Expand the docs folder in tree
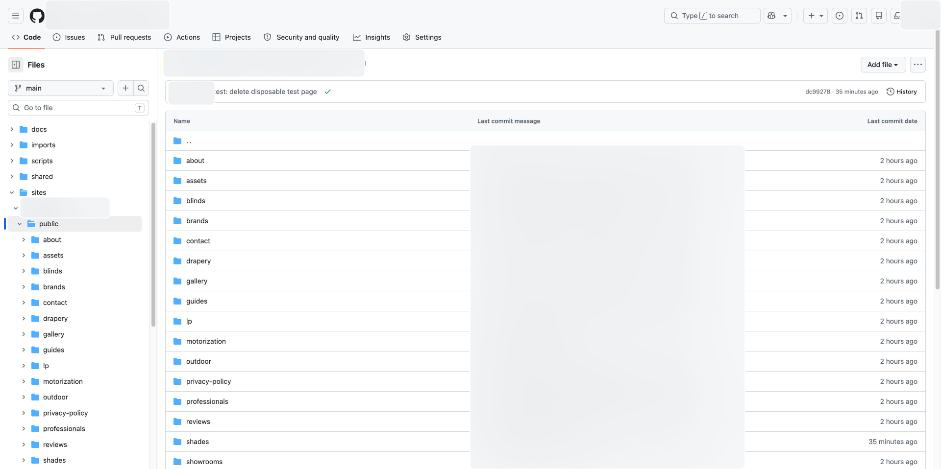 click(x=11, y=129)
